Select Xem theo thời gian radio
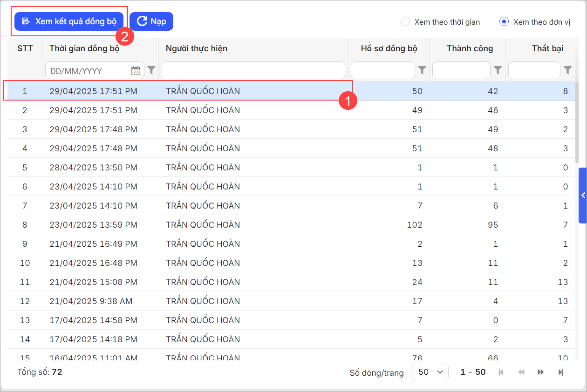Viewport: 587px width, 392px height. click(405, 22)
